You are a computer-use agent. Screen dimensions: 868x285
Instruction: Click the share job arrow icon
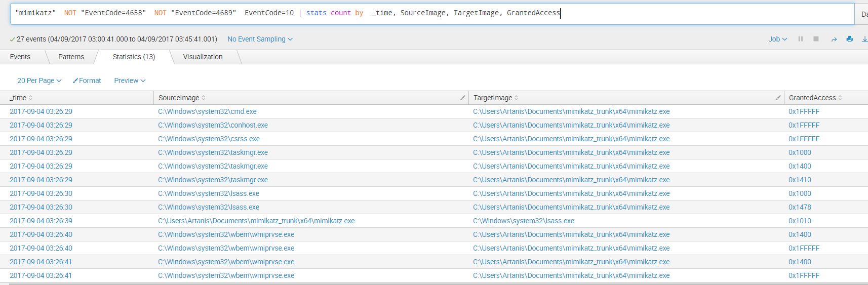pos(834,39)
